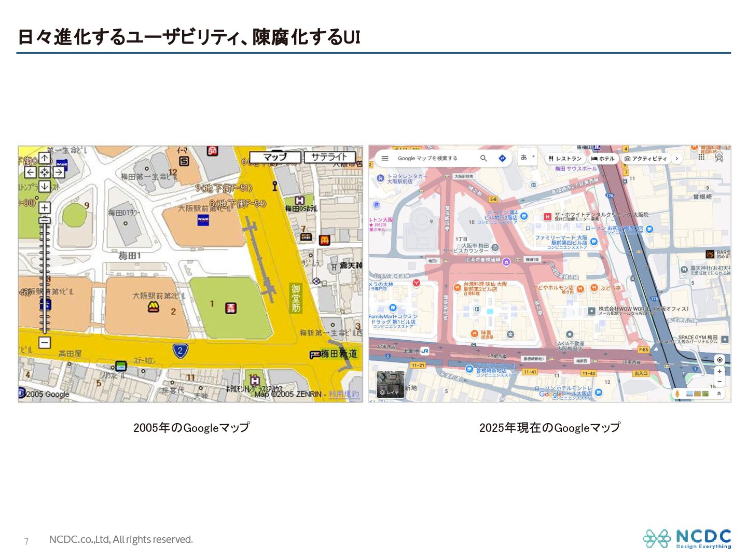The height and width of the screenshot is (560, 747).
Task: Click the E-8 exit marker
Action: [493, 199]
